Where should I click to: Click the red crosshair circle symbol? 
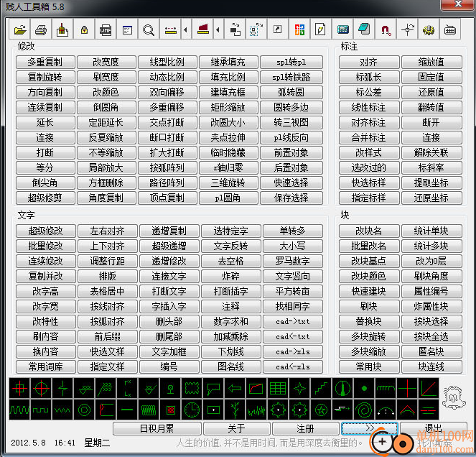click(x=42, y=388)
